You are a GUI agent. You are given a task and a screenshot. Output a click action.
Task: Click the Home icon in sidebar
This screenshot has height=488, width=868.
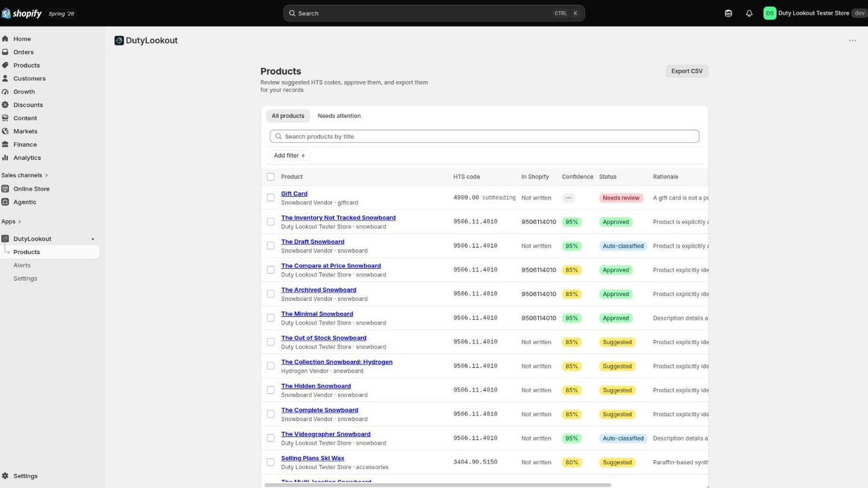coord(5,38)
